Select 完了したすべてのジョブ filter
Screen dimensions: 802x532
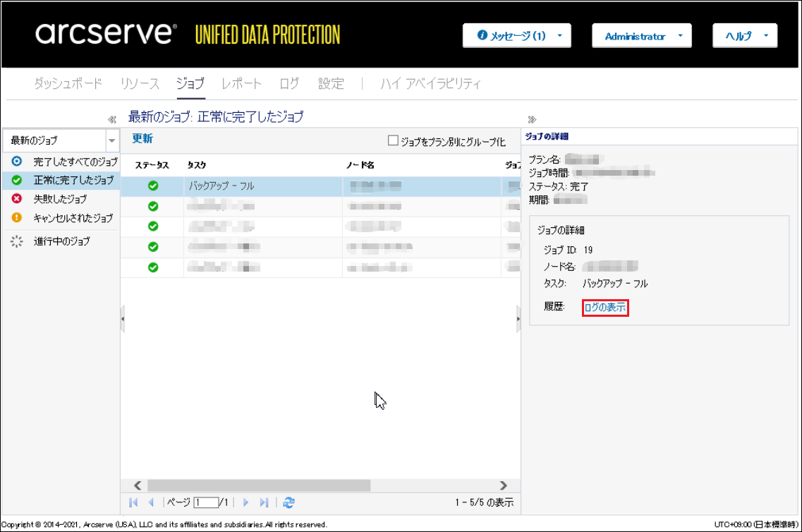[x=75, y=162]
